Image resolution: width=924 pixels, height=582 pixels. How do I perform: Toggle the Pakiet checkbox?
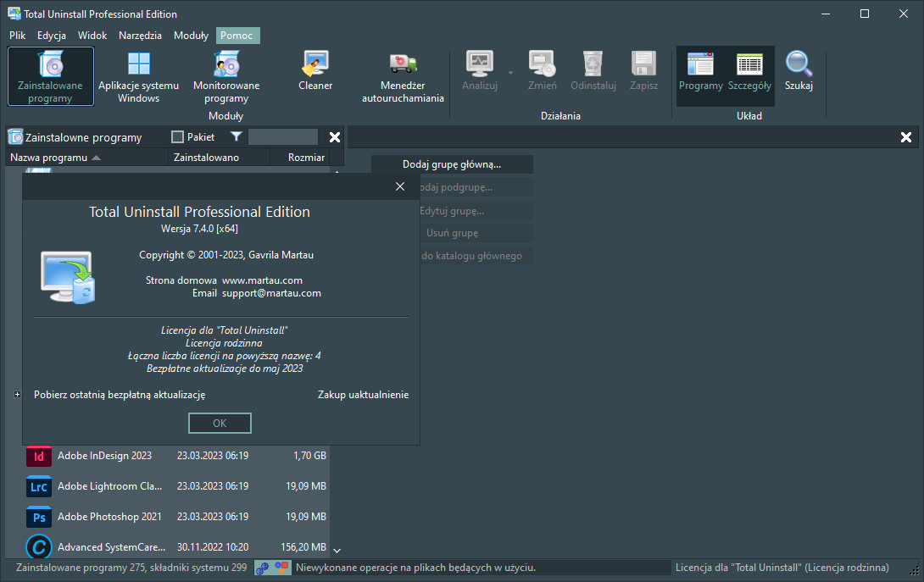click(x=177, y=136)
